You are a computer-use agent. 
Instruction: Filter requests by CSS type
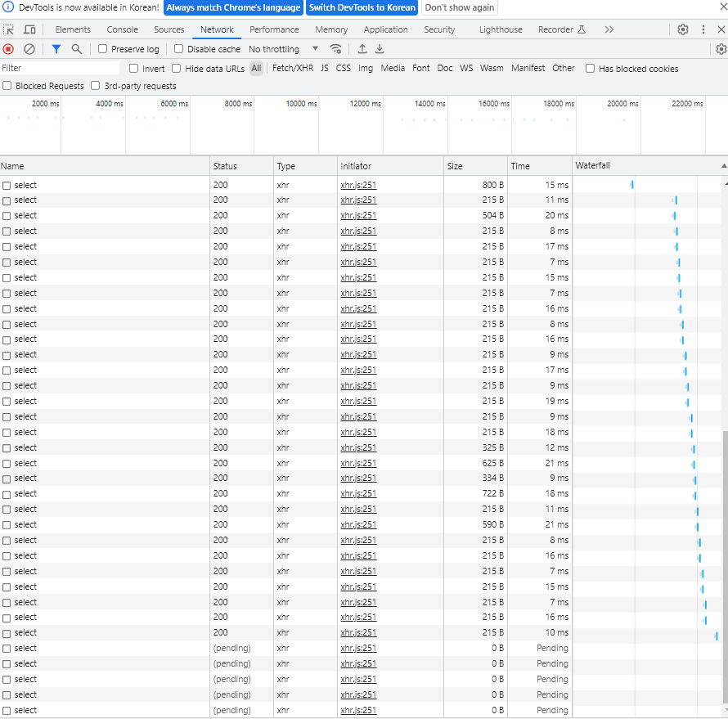tap(343, 68)
